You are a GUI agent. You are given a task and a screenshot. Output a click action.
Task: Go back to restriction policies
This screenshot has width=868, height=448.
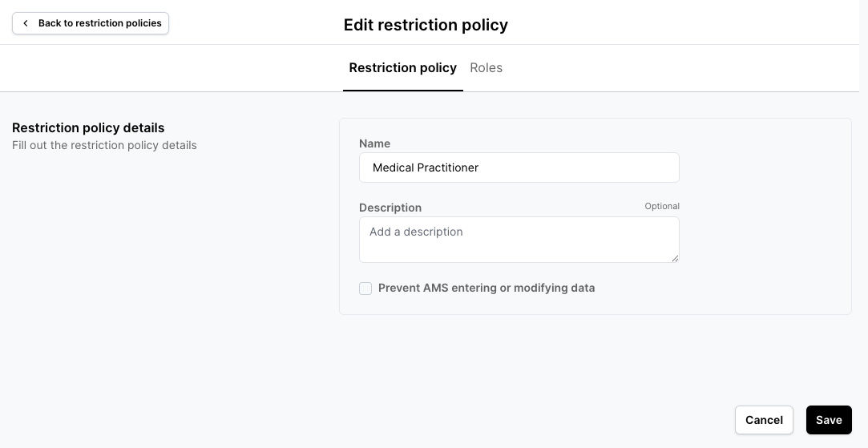click(x=91, y=23)
